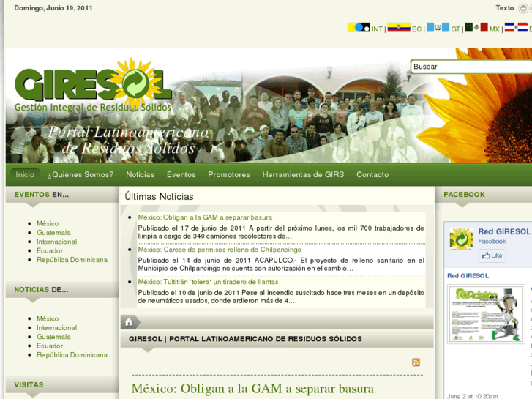Open República Dominicana under Noticias de
Screen dimensions: 532x399
click(x=72, y=355)
